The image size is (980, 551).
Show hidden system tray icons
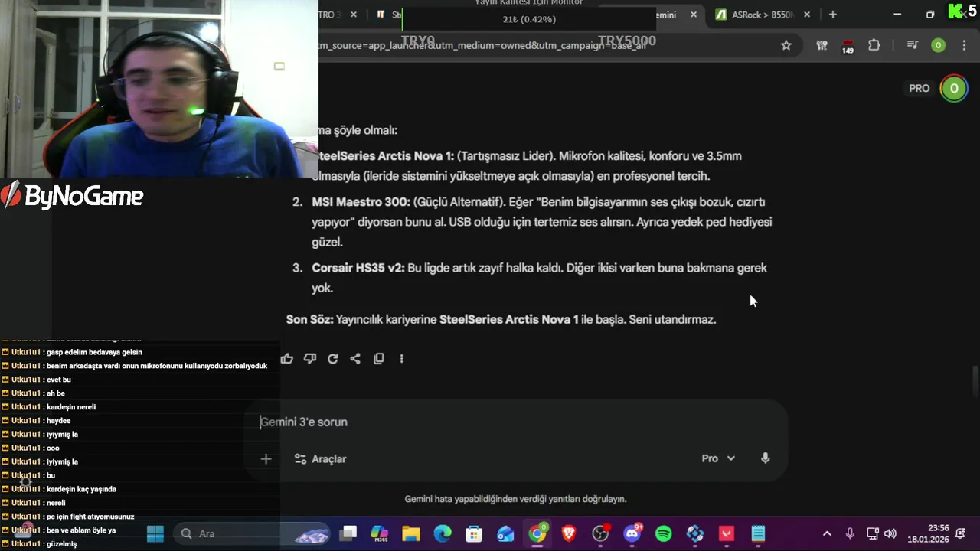coord(827,533)
